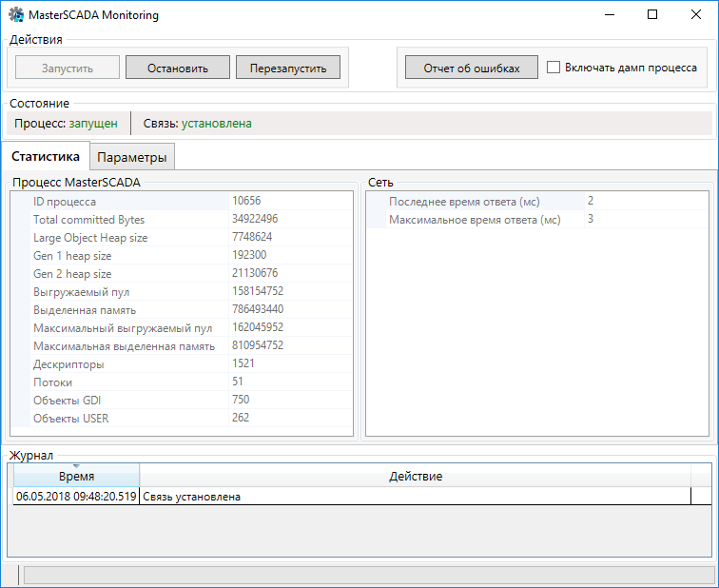The height and width of the screenshot is (588, 719).
Task: Restart process via Перезапустить button
Action: tap(288, 68)
